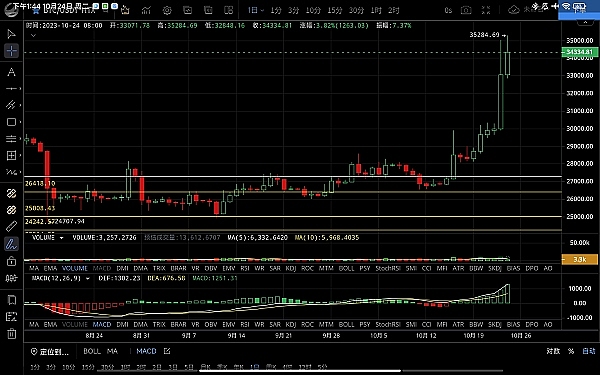600x375 pixels.
Task: Open the 1日 timeframe dropdown
Action: (x=256, y=10)
